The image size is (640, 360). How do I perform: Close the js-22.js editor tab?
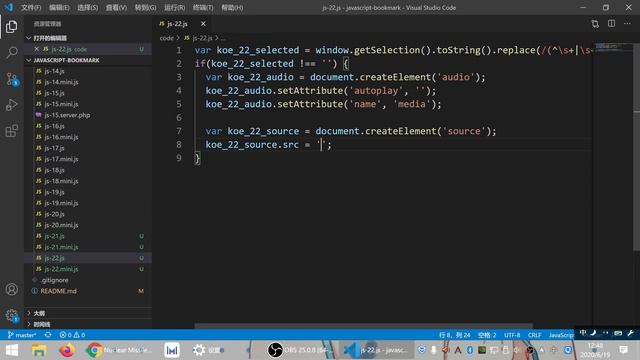[203, 24]
